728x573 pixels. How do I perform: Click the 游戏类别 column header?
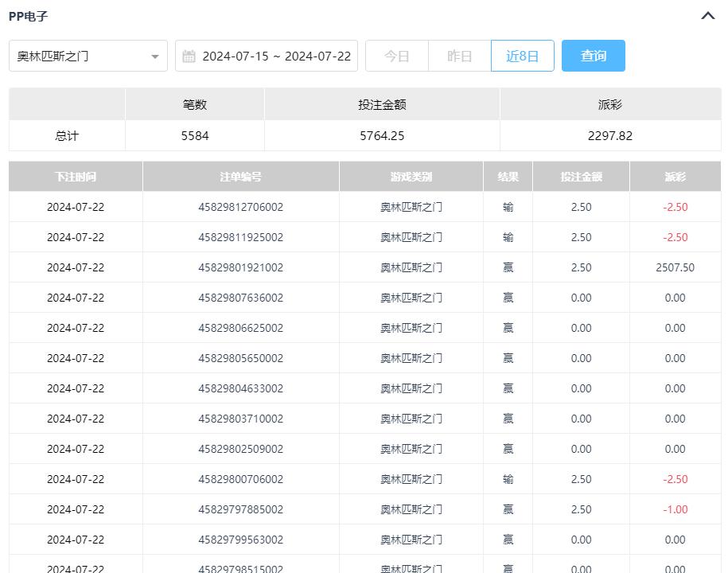(x=411, y=177)
